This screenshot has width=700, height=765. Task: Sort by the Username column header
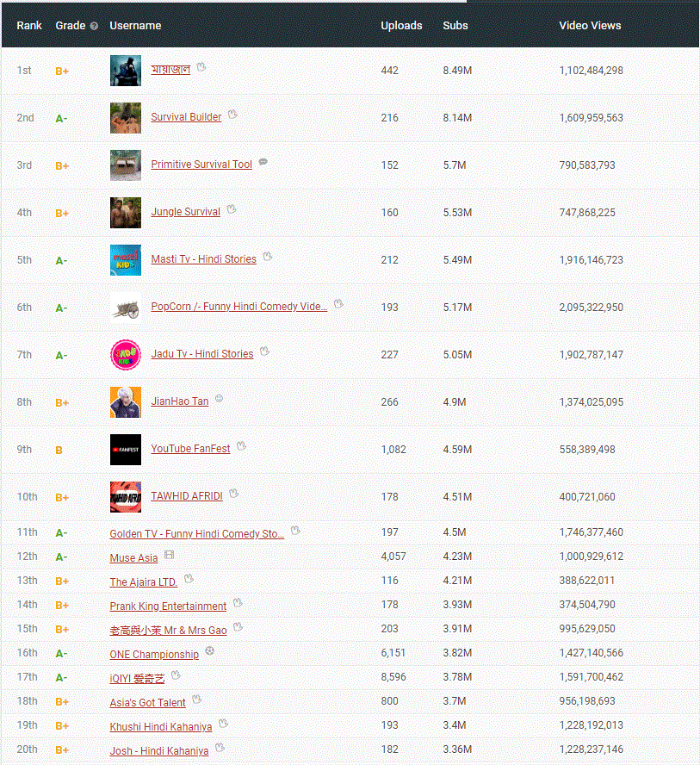[x=135, y=25]
